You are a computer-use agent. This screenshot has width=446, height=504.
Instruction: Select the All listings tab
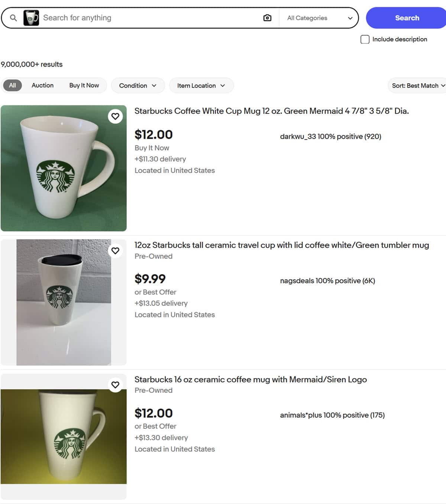click(13, 86)
